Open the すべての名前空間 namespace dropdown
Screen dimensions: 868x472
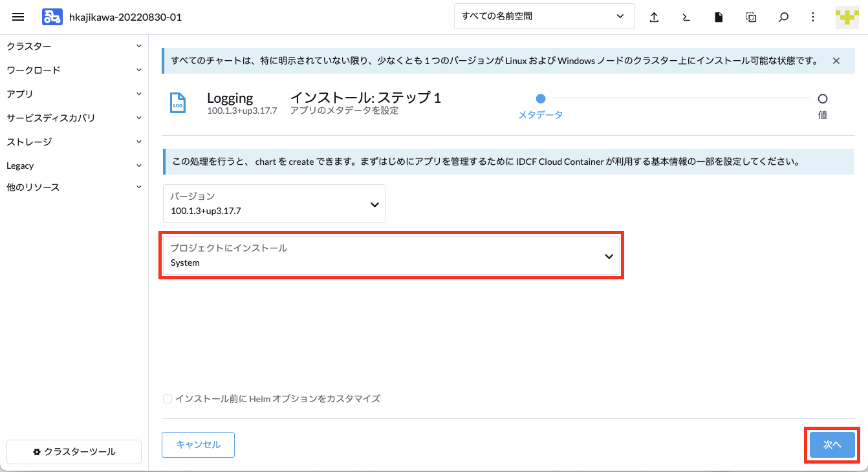[545, 16]
